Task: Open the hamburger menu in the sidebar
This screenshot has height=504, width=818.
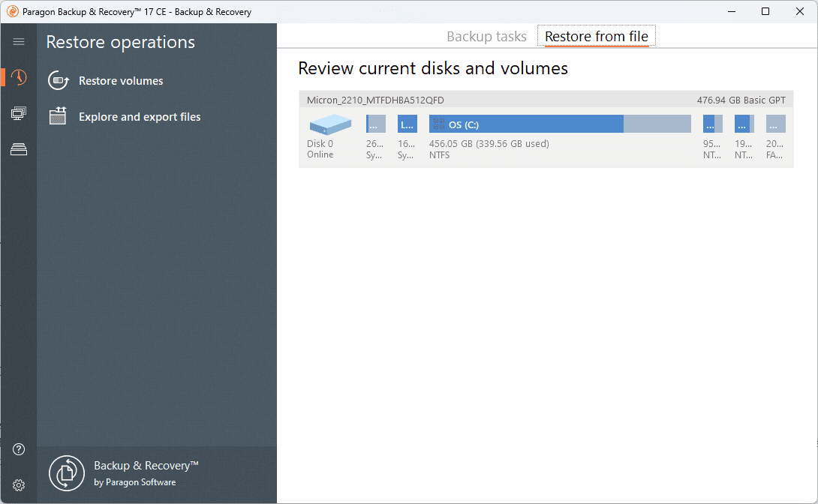Action: click(19, 42)
